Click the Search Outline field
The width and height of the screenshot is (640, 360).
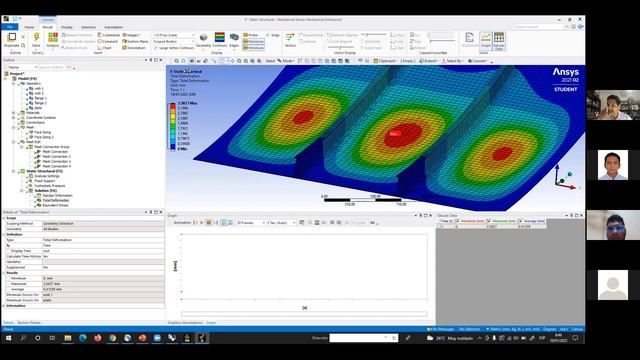(52, 67)
